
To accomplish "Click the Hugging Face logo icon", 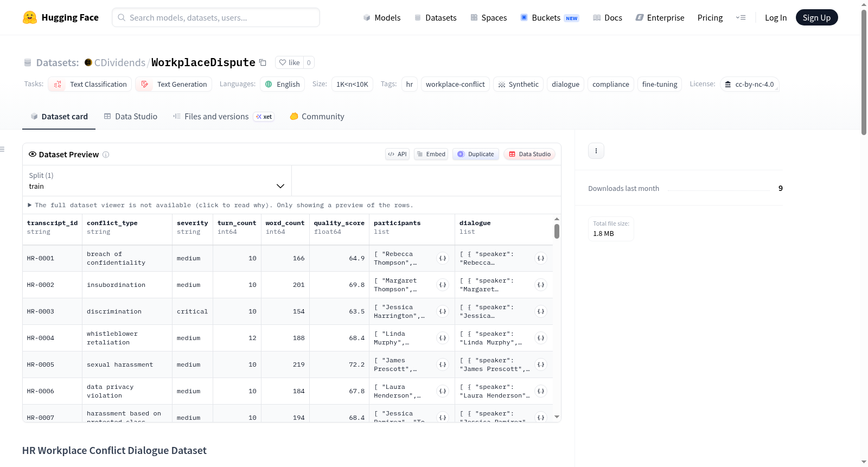I will (x=30, y=17).
